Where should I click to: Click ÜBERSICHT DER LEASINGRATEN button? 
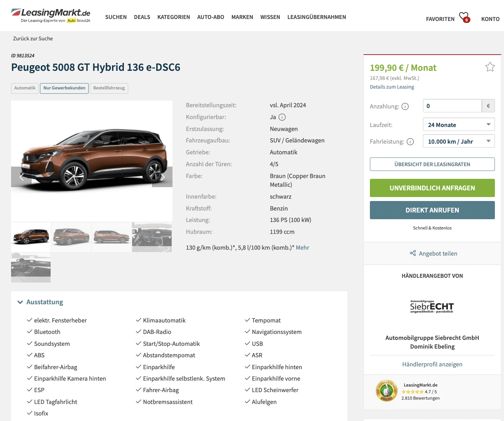click(432, 164)
